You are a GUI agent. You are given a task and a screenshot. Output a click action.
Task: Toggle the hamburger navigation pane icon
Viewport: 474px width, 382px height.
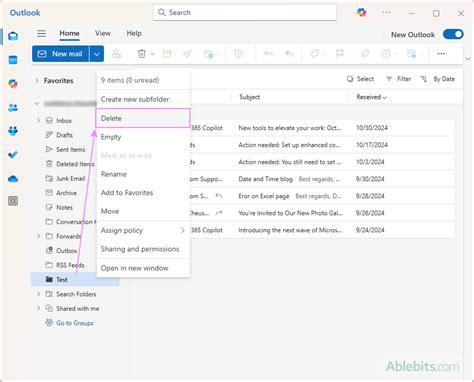(x=42, y=33)
